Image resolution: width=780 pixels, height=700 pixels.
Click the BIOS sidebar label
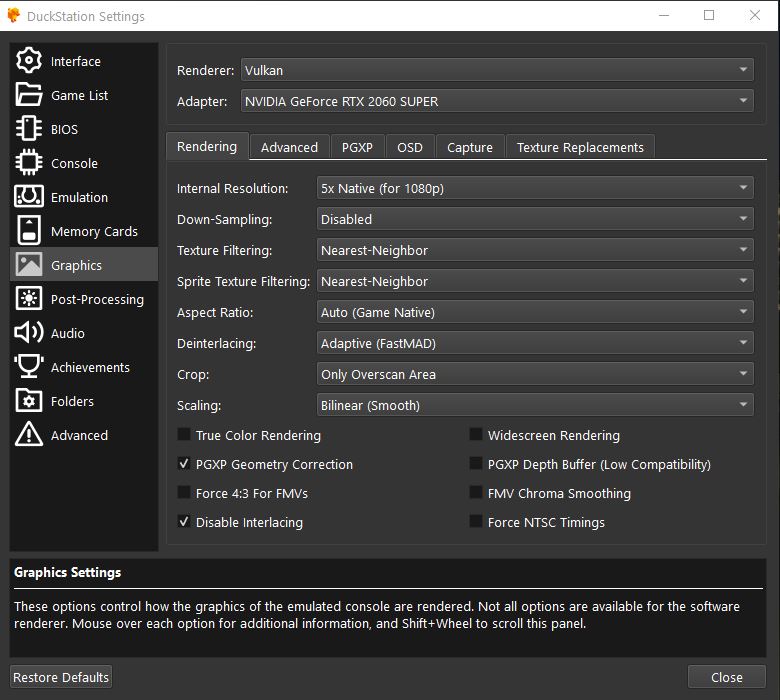coord(64,129)
